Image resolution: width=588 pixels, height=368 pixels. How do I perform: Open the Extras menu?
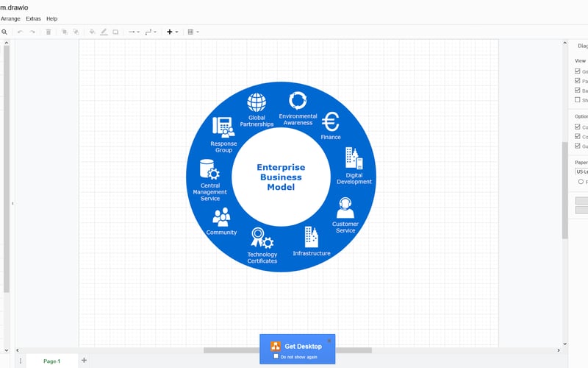(x=33, y=19)
